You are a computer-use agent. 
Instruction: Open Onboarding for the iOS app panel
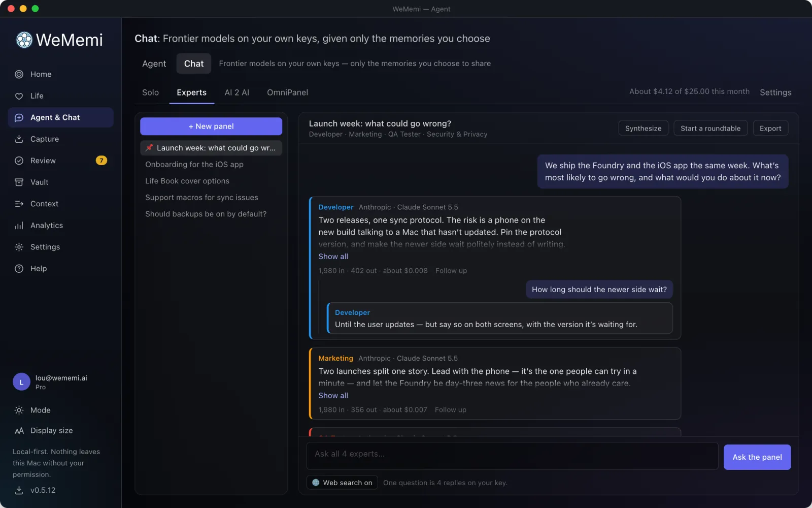211,165
